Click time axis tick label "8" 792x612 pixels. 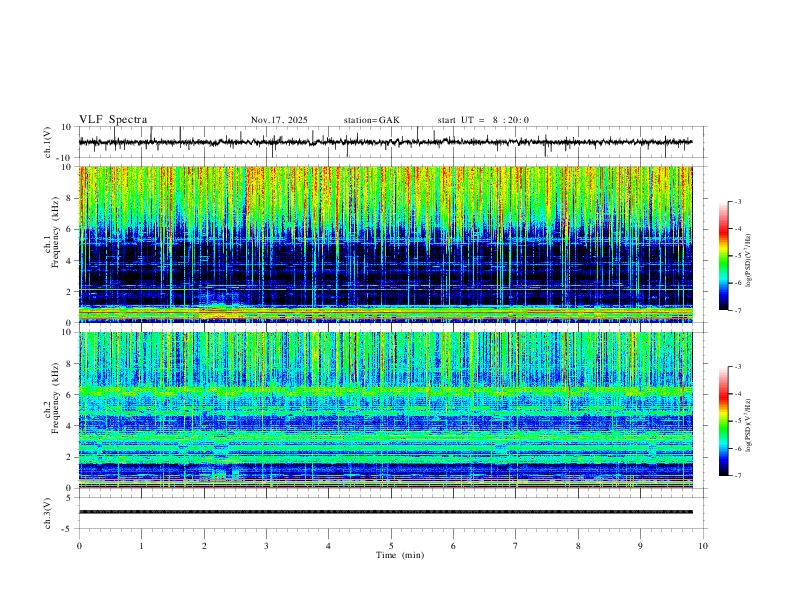[578, 546]
